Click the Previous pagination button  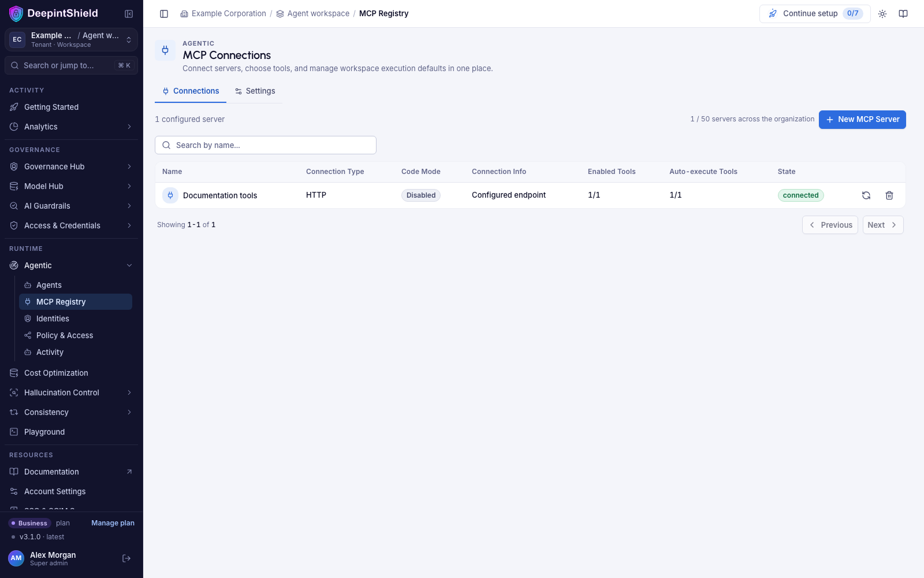830,225
